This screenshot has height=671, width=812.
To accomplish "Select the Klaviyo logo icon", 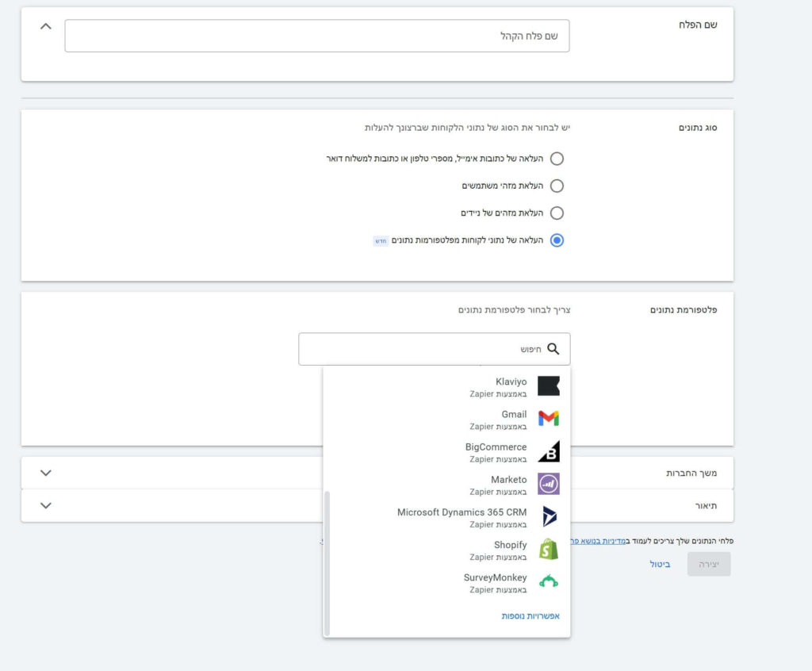I will click(x=549, y=386).
